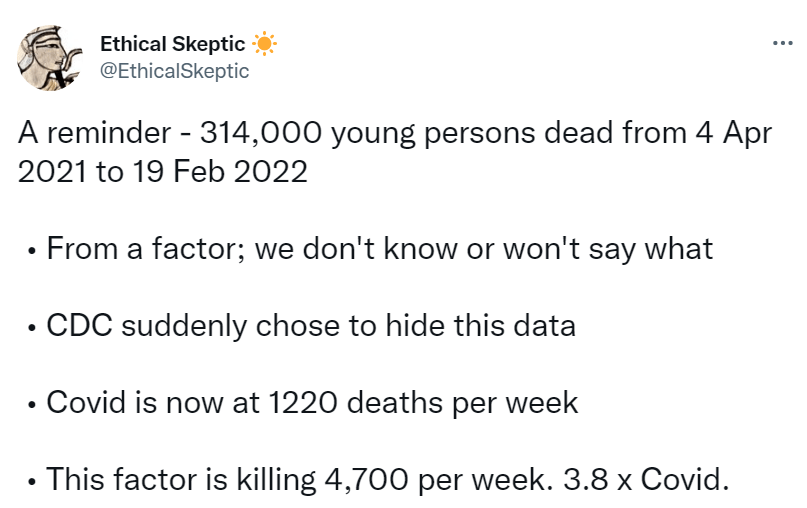
Task: Open the Ethical Skeptic display name link
Action: [x=172, y=44]
